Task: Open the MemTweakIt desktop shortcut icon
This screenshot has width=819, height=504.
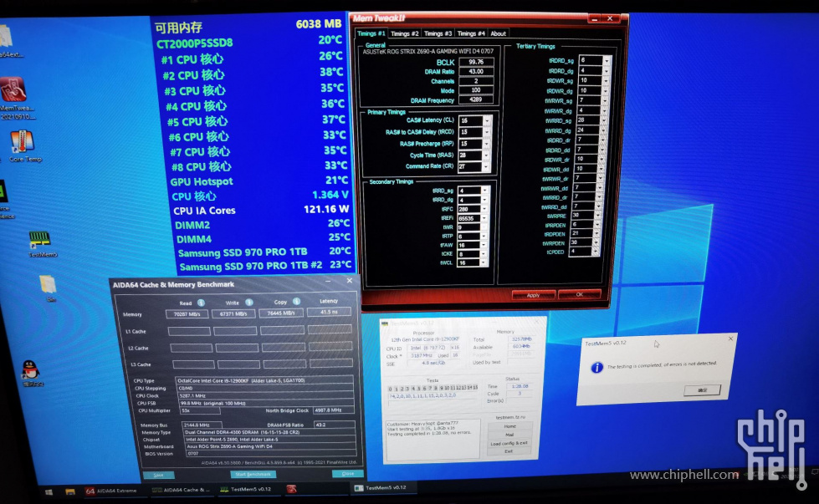Action: point(13,89)
